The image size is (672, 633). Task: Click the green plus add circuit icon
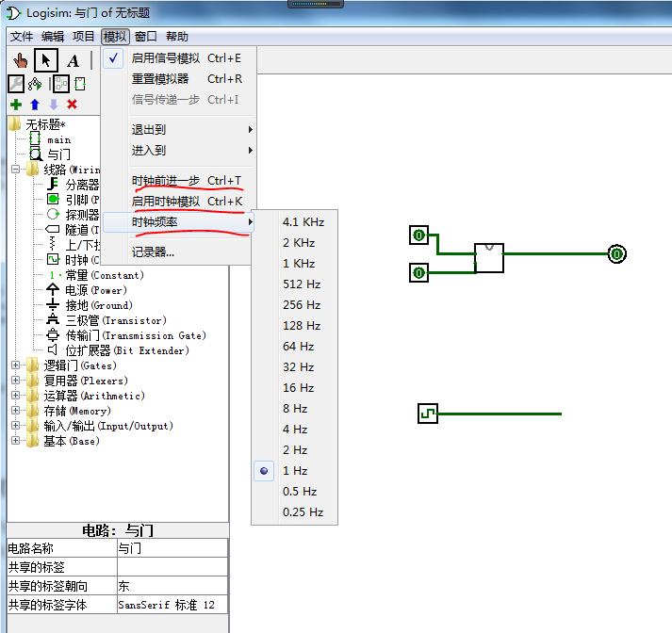point(16,104)
